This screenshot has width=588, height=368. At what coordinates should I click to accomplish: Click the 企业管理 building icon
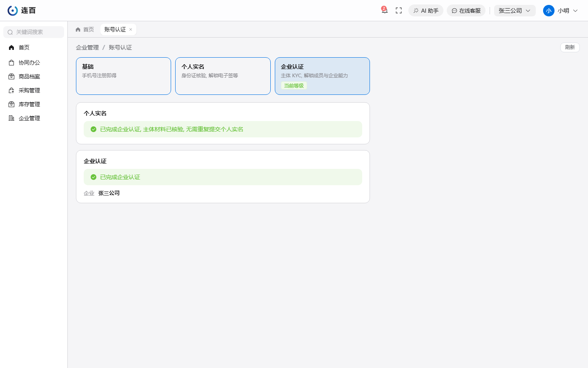11,118
